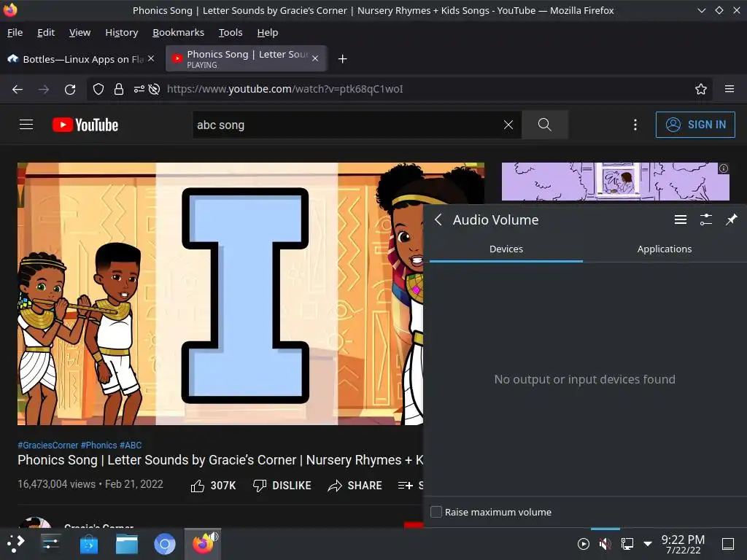Click the browser forward arrow
The height and width of the screenshot is (560, 747).
[44, 89]
